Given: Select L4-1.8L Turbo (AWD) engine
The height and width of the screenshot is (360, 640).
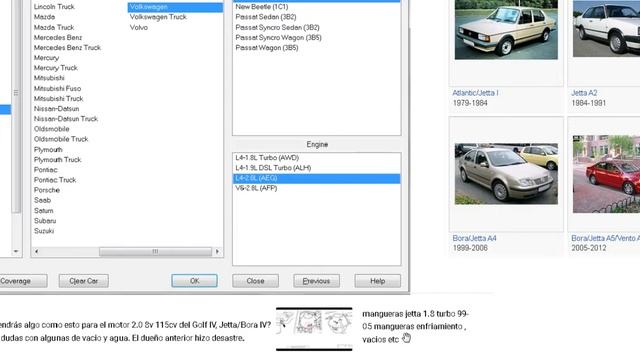Looking at the screenshot, I should tap(267, 158).
